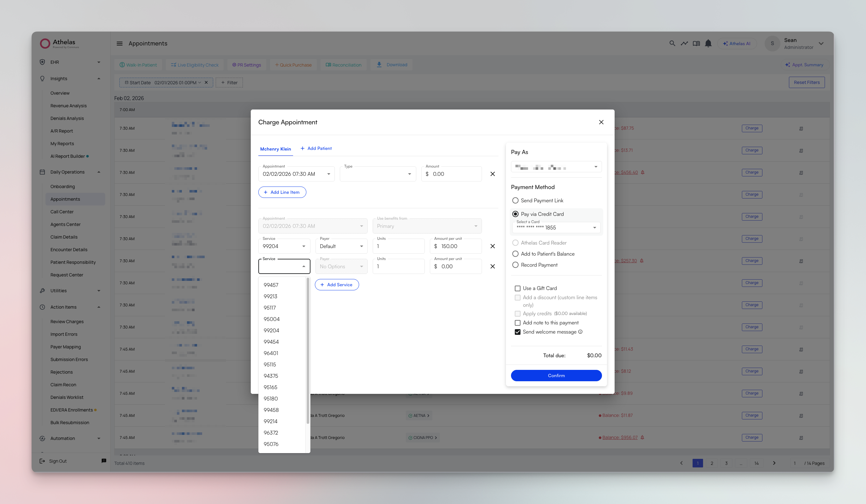Click the feedback chat icon near Sign Out

[104, 461]
